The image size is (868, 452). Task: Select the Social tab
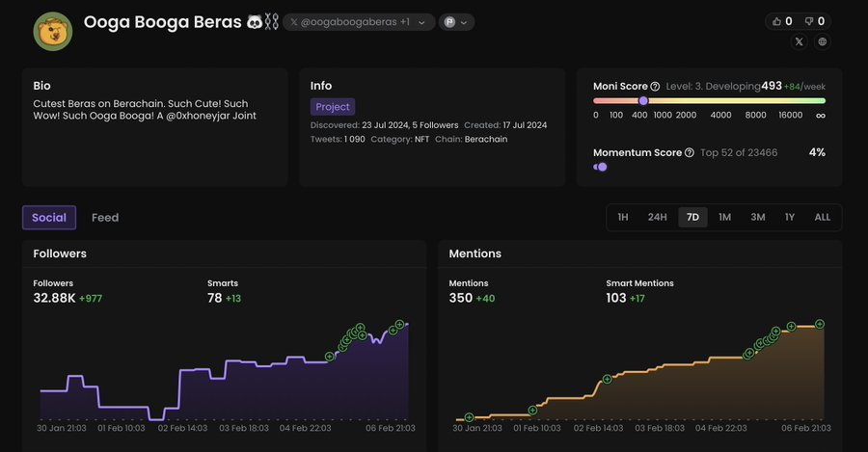click(x=49, y=218)
